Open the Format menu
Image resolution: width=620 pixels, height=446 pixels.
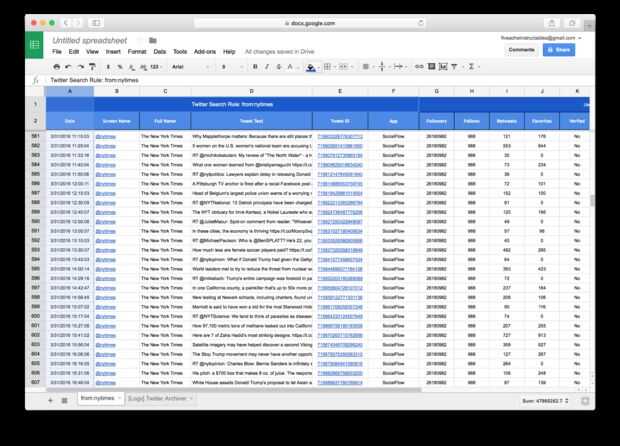tap(137, 52)
